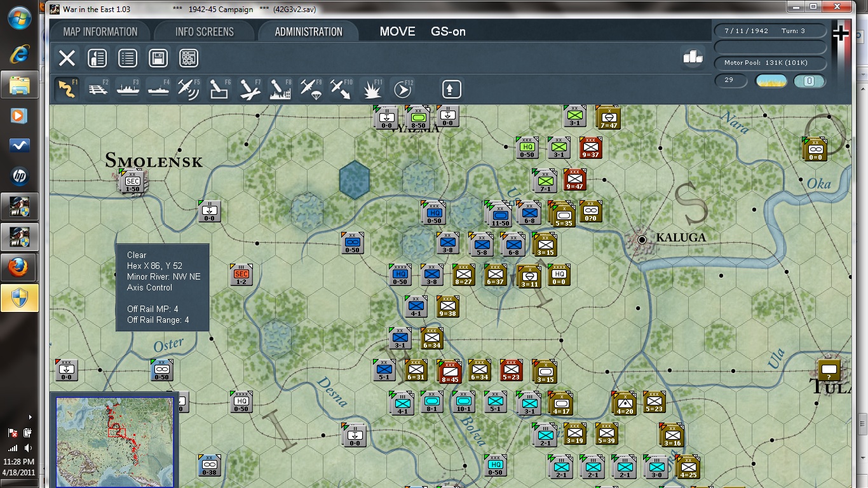Select the Soviet 4=20 unit
Viewport: 868px width, 488px height.
click(x=625, y=403)
